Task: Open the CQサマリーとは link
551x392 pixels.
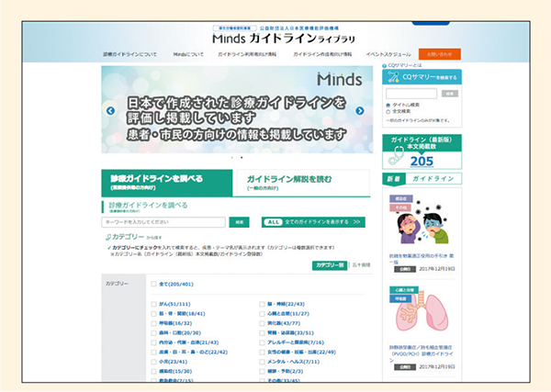Action: point(404,66)
